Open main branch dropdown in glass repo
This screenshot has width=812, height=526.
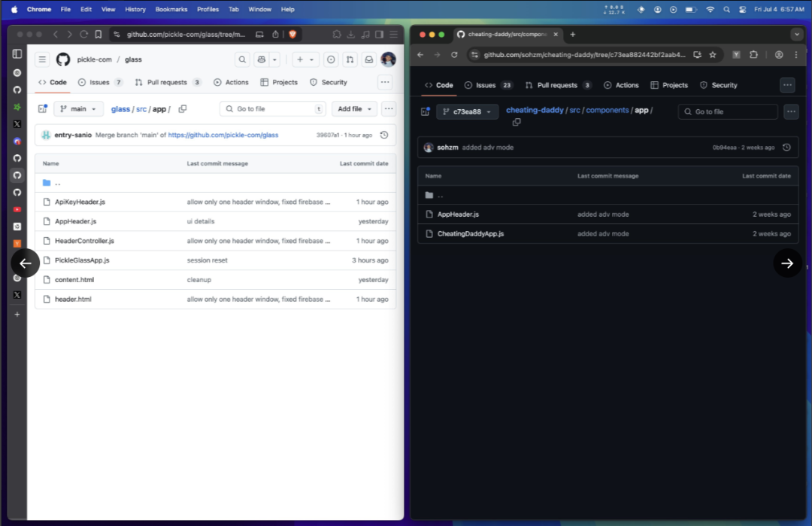click(x=78, y=109)
